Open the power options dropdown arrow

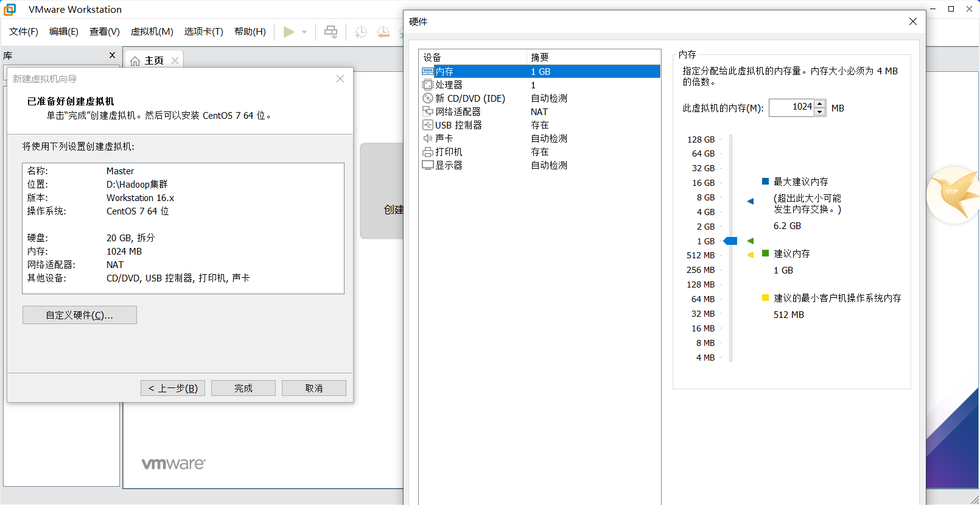304,32
